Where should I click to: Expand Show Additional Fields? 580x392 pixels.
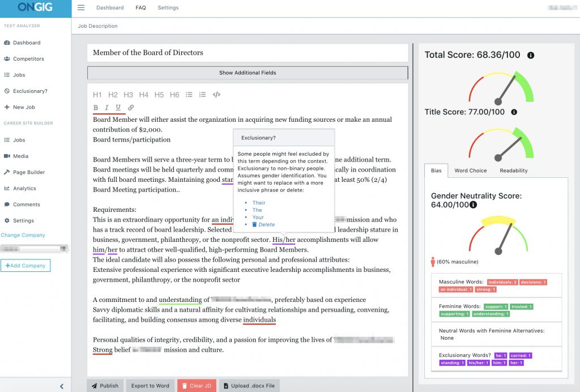tap(248, 73)
